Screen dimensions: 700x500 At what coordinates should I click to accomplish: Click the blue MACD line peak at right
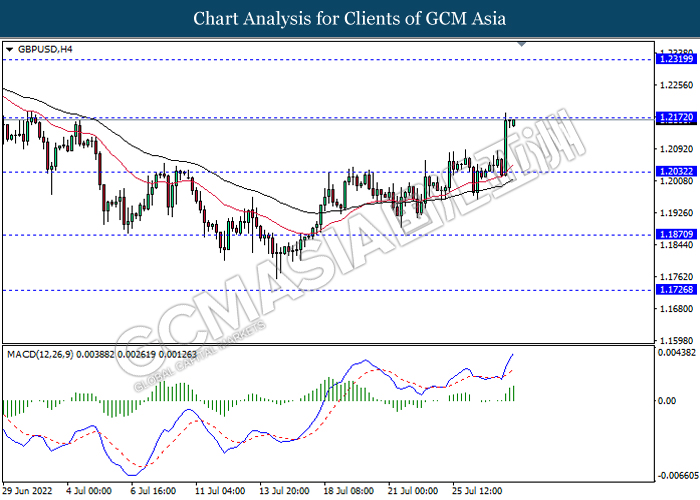512,354
